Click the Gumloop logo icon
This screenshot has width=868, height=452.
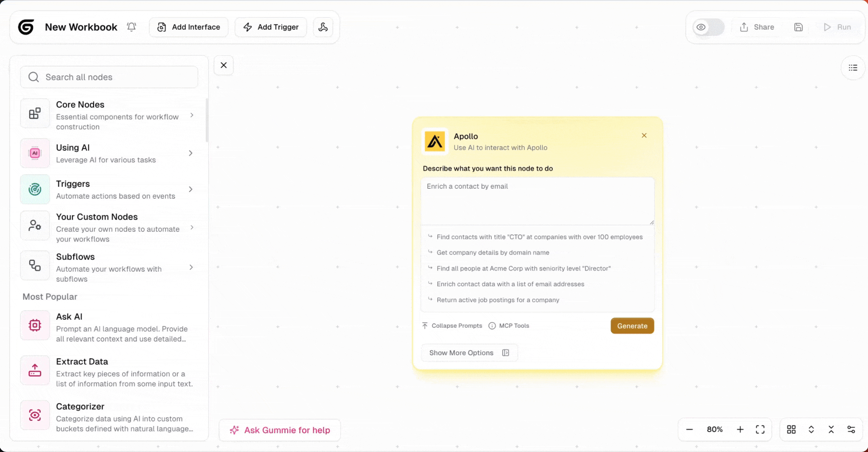pyautogui.click(x=26, y=27)
